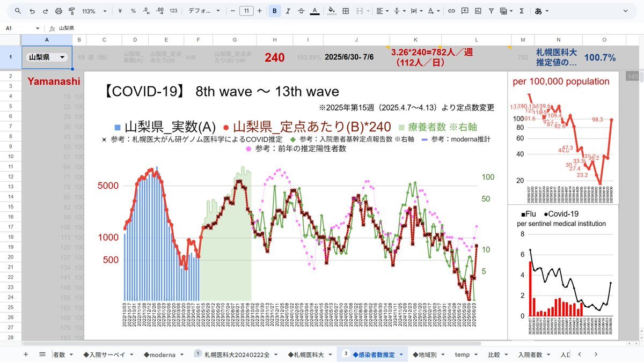Click the Name box showing A1
This screenshot has width=644, height=362.
[23, 28]
